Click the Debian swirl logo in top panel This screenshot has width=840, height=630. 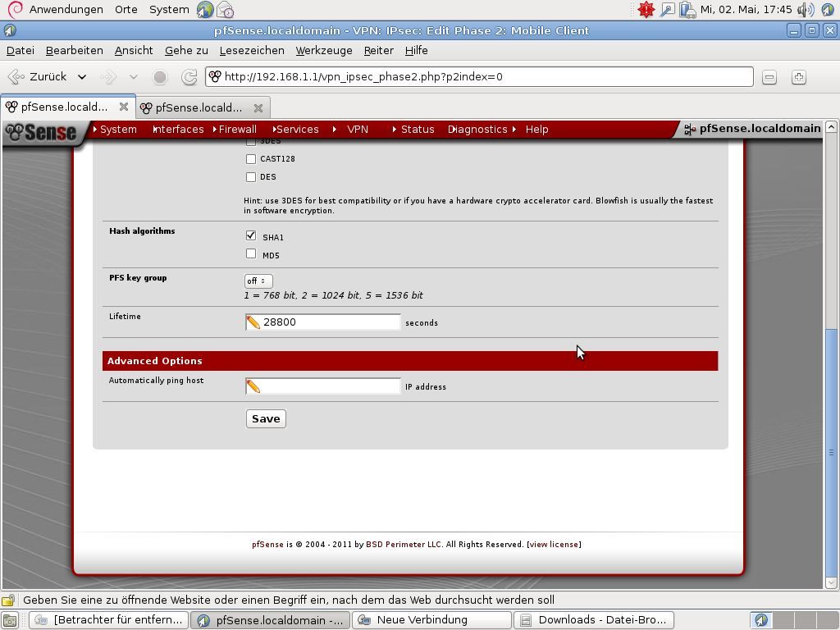point(16,9)
